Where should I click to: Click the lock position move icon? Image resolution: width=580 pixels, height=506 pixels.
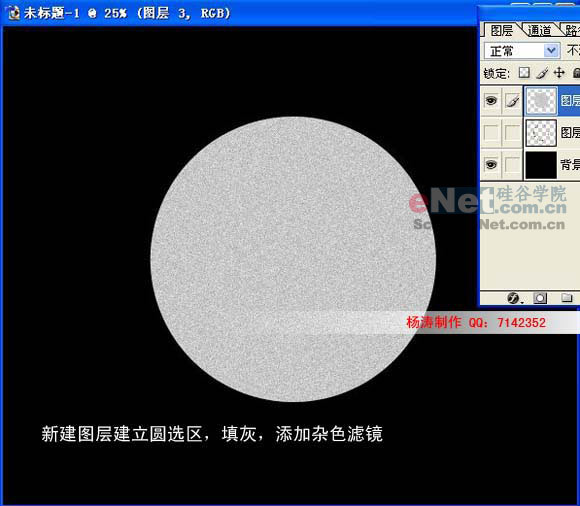point(559,72)
